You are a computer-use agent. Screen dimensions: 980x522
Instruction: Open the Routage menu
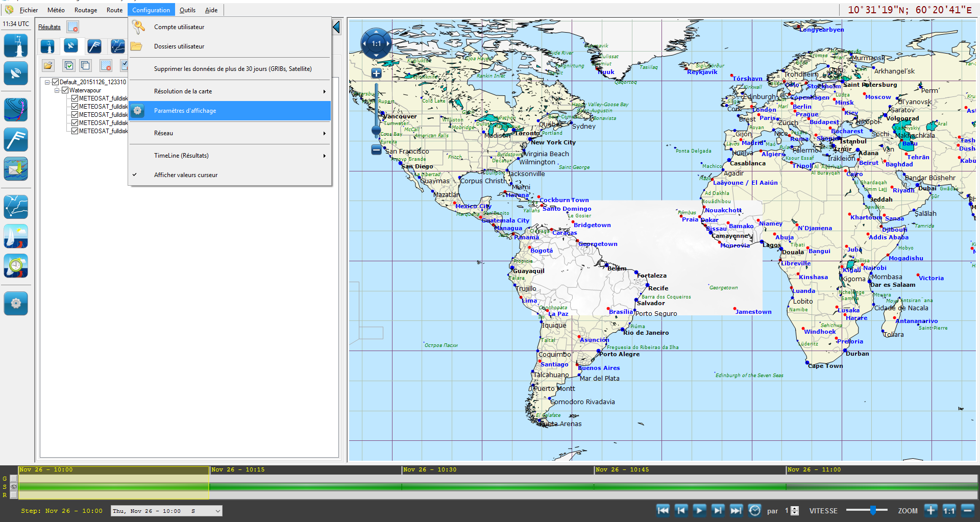click(x=85, y=10)
